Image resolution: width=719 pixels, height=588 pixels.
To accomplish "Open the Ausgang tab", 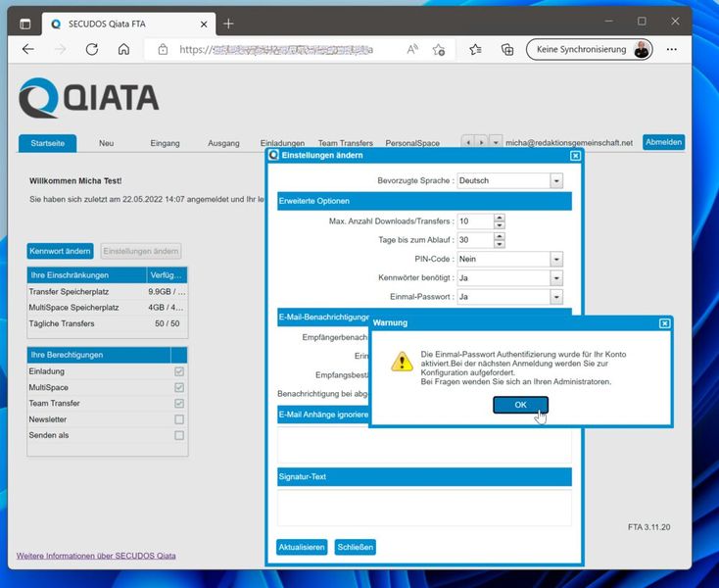I will (223, 143).
